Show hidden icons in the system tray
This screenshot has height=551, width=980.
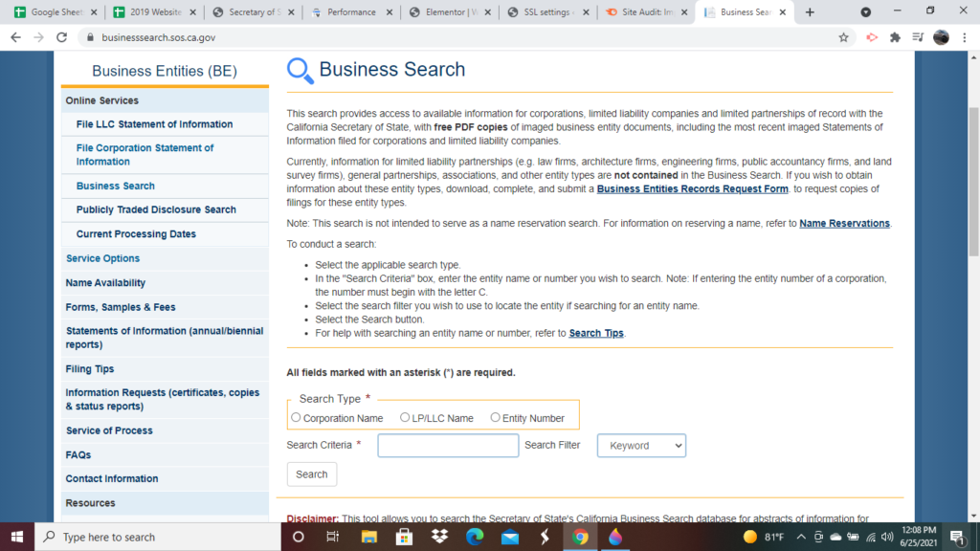tap(801, 537)
